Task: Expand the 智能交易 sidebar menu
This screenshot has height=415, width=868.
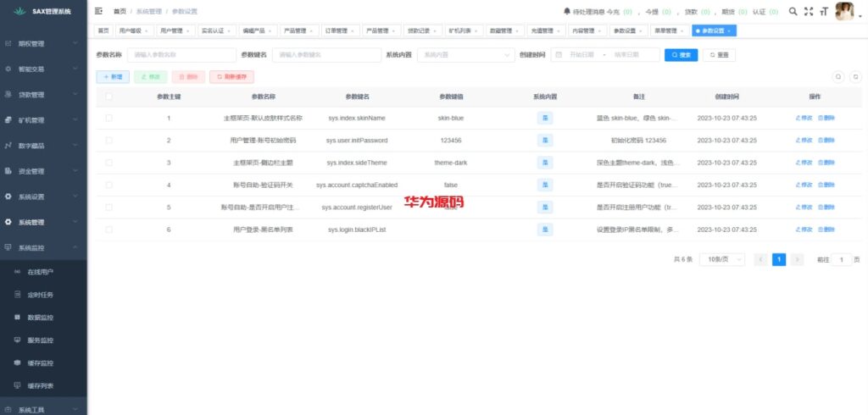Action: (x=43, y=69)
